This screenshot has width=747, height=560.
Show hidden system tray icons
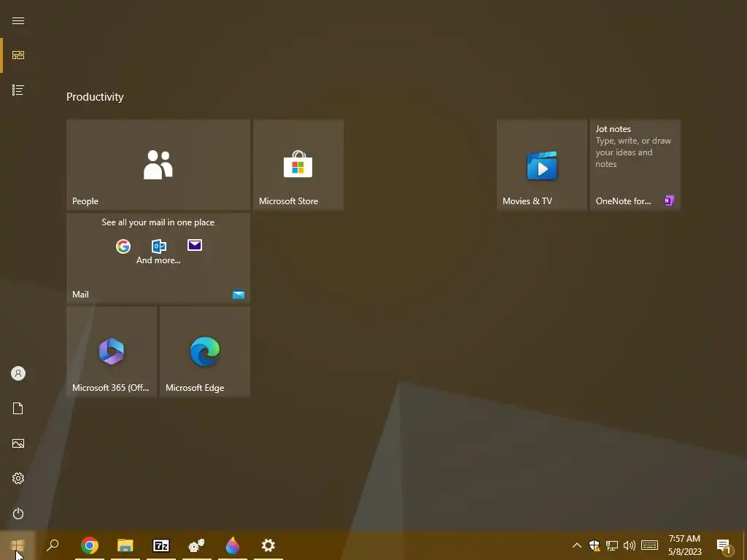pos(576,545)
